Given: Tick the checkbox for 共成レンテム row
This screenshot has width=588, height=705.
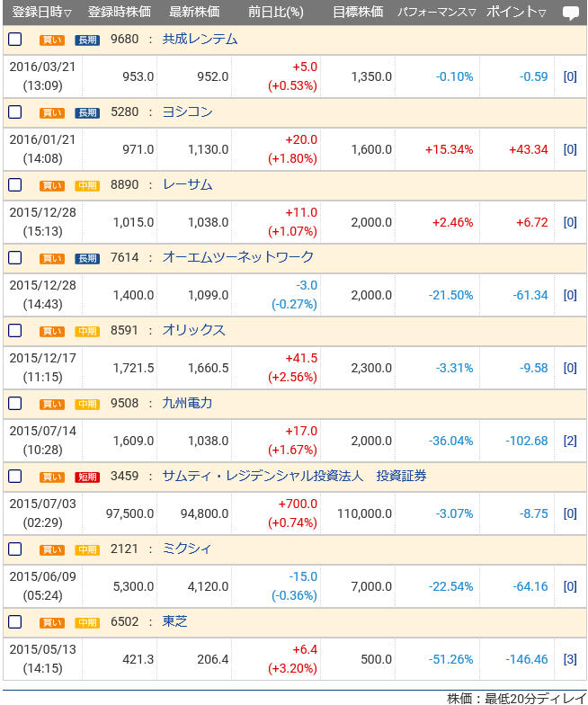Looking at the screenshot, I should (14, 40).
